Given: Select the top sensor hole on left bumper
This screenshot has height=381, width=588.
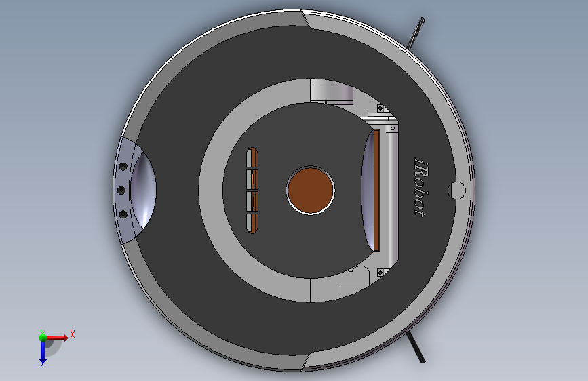Looking at the screenshot, I should point(123,166).
